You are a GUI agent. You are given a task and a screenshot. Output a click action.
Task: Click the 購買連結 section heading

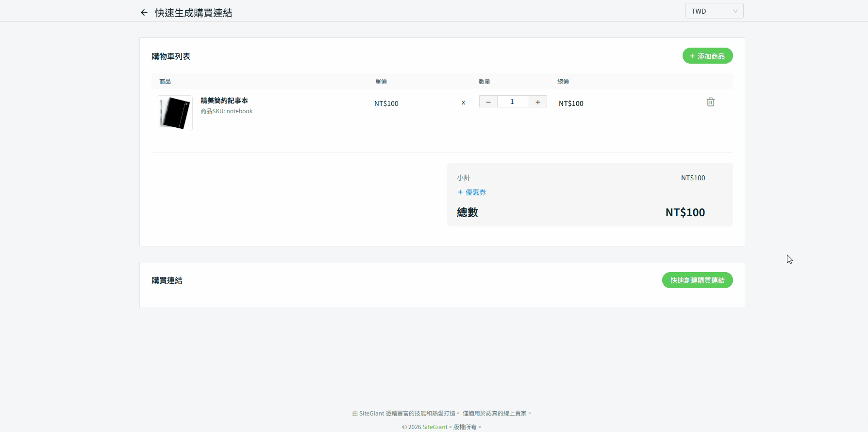167,280
